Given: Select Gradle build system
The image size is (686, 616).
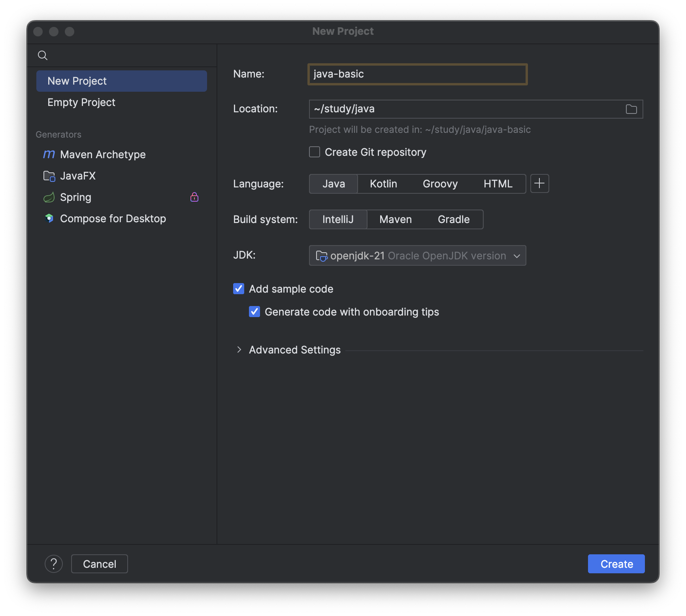Looking at the screenshot, I should (453, 219).
